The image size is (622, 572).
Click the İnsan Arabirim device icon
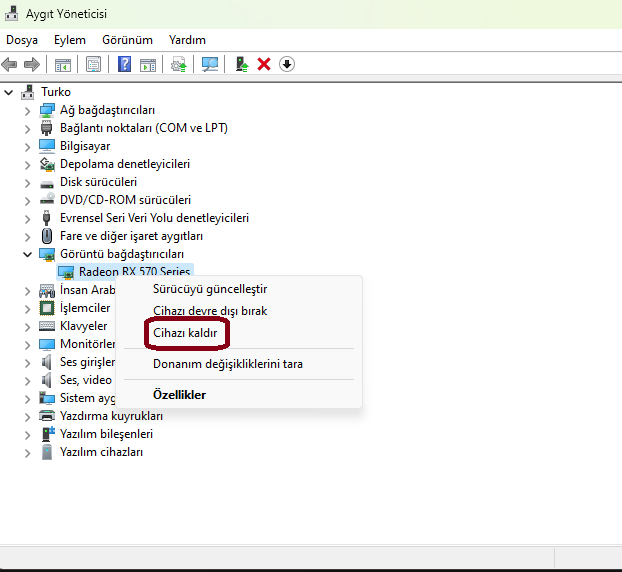pos(47,291)
